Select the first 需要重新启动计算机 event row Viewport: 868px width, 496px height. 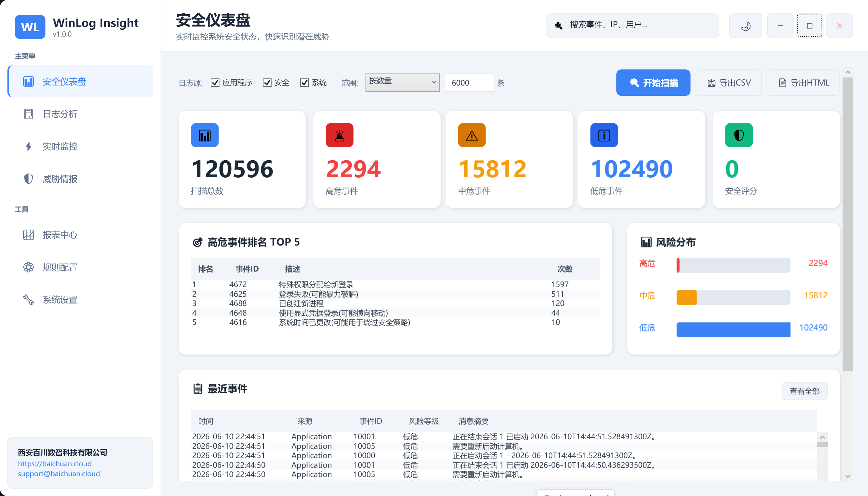pos(504,446)
